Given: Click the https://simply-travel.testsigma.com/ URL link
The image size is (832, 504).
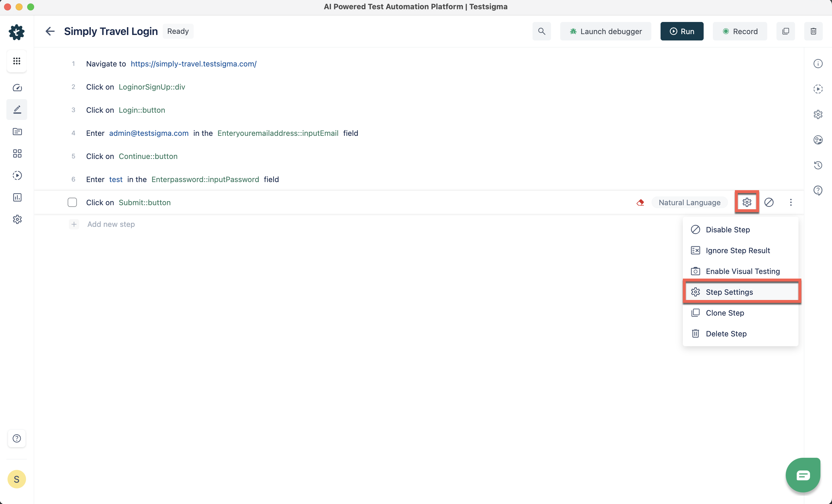Looking at the screenshot, I should (193, 64).
